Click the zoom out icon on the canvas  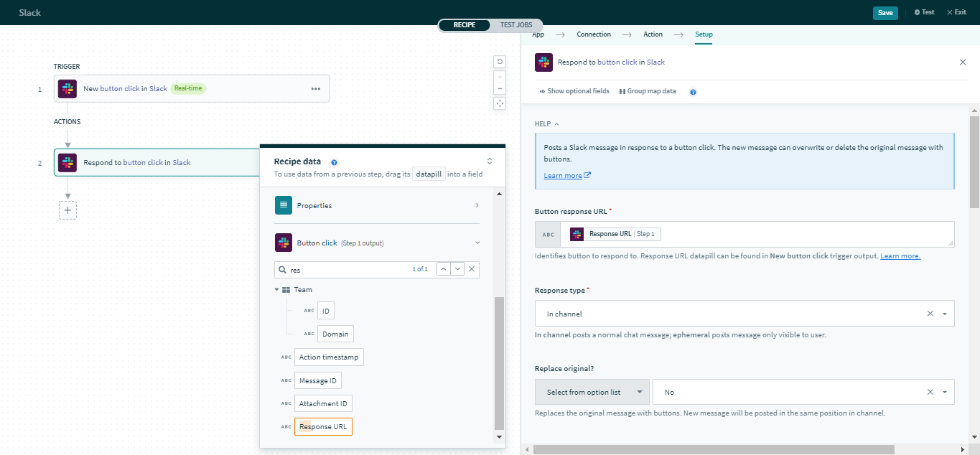coord(500,88)
